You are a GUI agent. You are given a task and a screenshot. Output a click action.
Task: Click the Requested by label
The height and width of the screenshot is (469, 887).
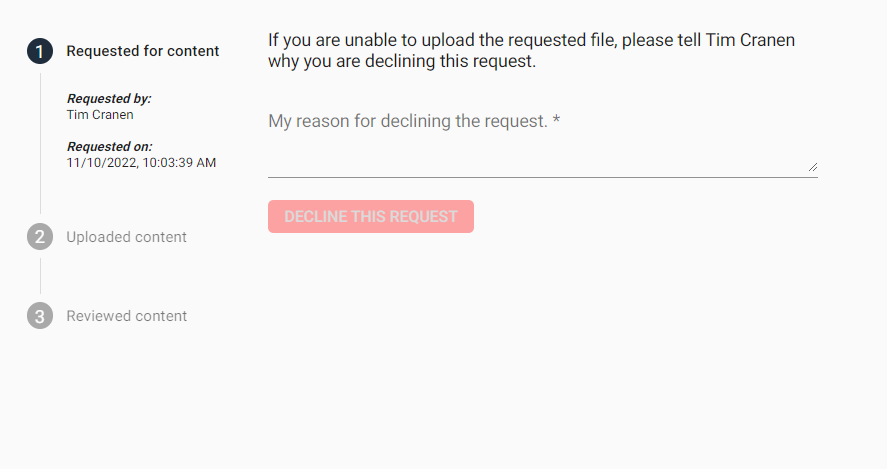click(x=109, y=99)
